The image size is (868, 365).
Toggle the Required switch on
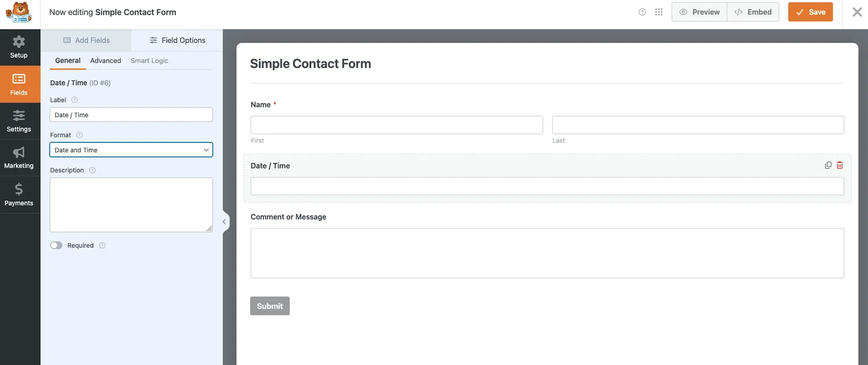[x=56, y=246]
